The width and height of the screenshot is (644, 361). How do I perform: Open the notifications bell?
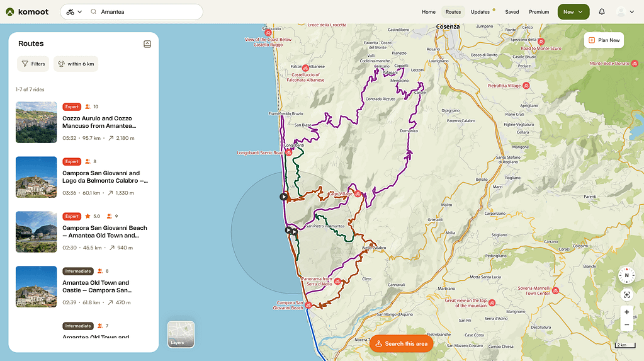click(x=602, y=12)
